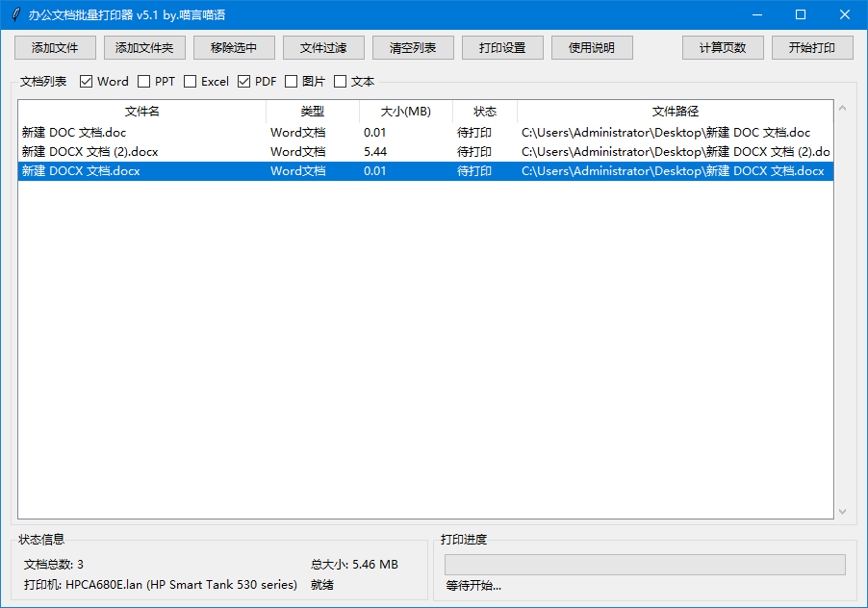868x608 pixels.
Task: Sort by the 文件名 column header
Action: click(142, 112)
